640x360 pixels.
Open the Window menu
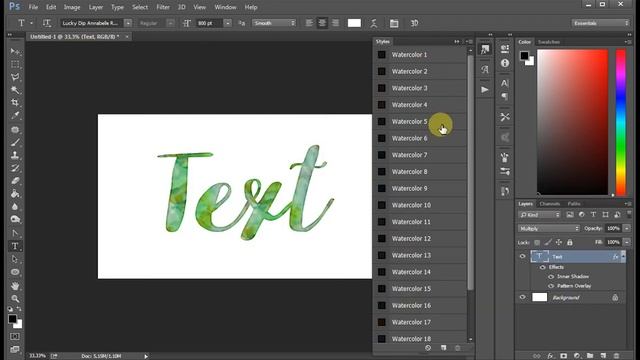pyautogui.click(x=225, y=7)
